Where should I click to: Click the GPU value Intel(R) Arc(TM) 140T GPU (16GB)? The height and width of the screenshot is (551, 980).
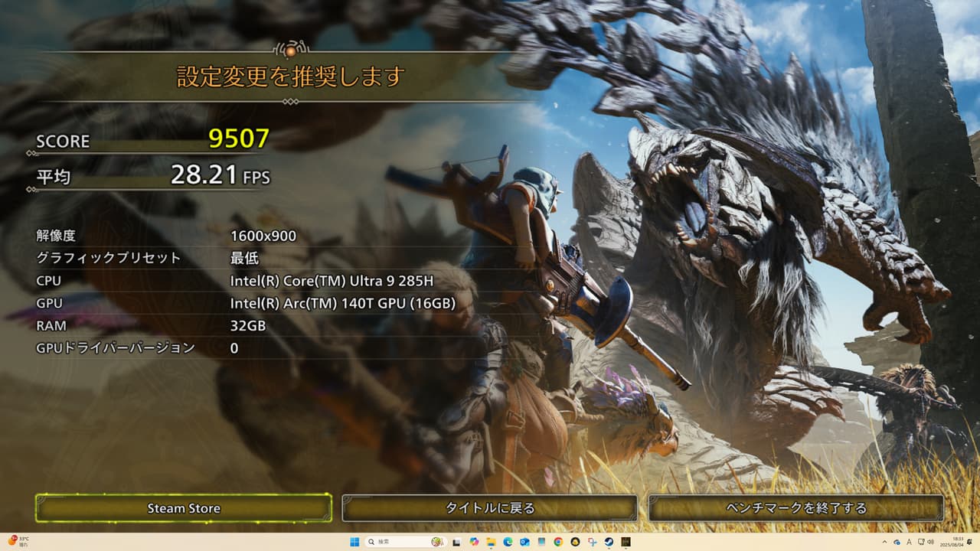343,303
